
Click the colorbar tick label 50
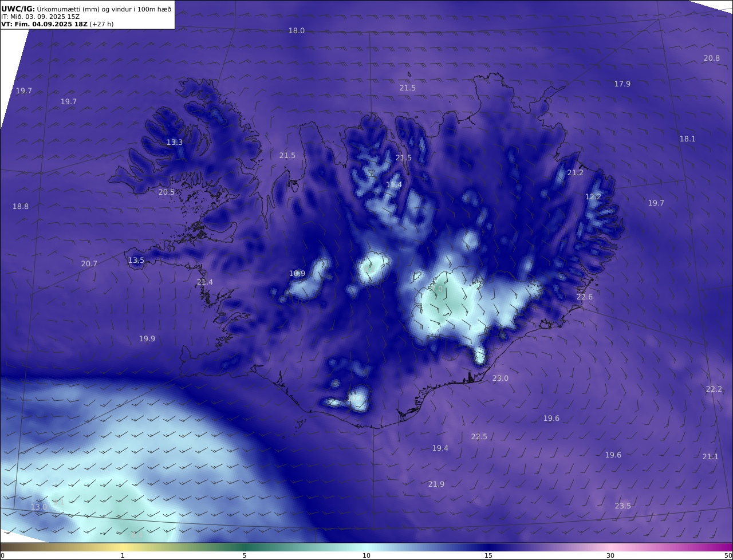pos(728,555)
